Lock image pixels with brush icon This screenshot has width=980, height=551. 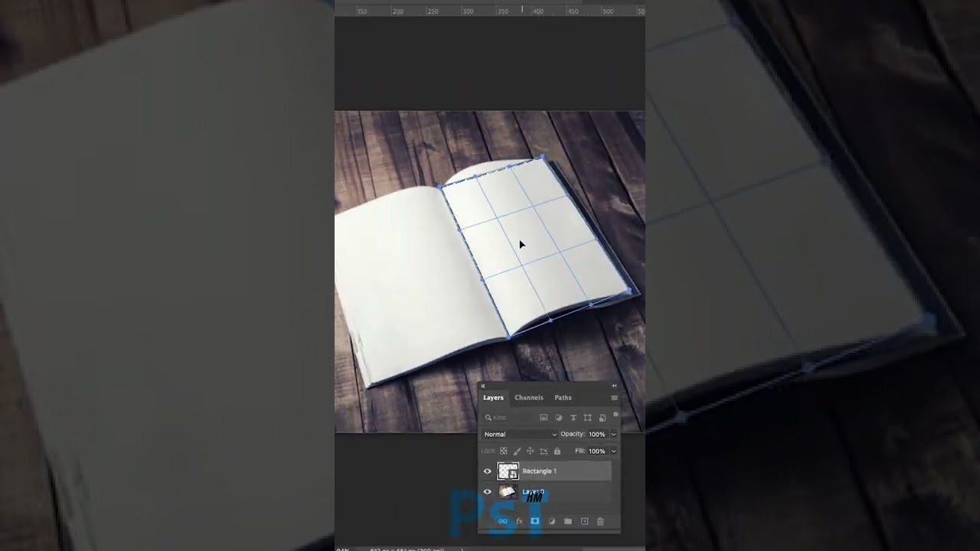click(517, 452)
